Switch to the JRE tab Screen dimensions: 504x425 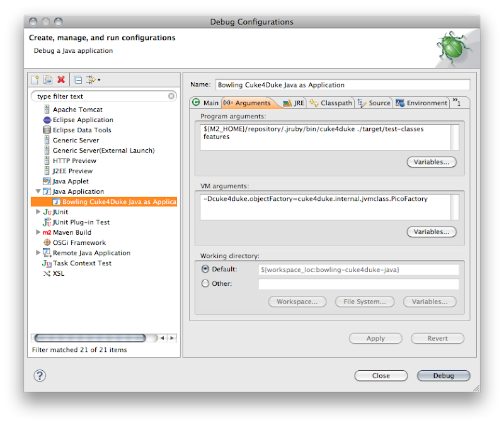tap(294, 103)
